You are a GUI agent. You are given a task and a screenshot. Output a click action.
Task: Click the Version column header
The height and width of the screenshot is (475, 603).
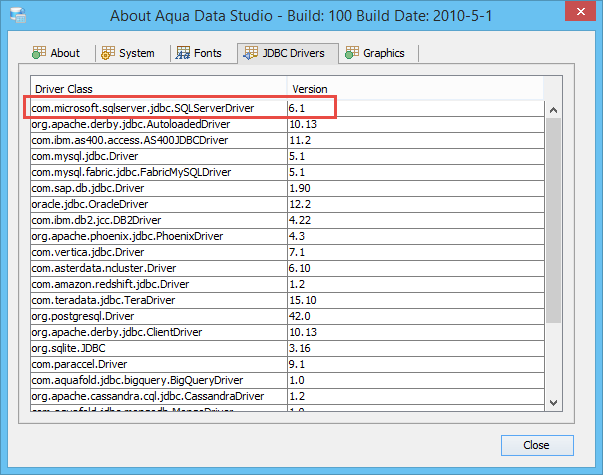click(415, 89)
